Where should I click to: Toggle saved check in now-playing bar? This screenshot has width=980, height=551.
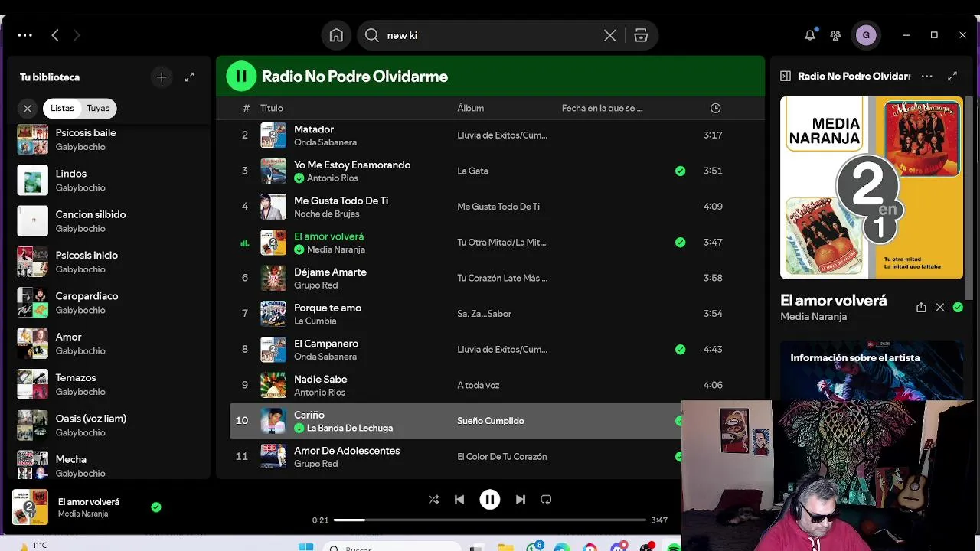click(156, 507)
